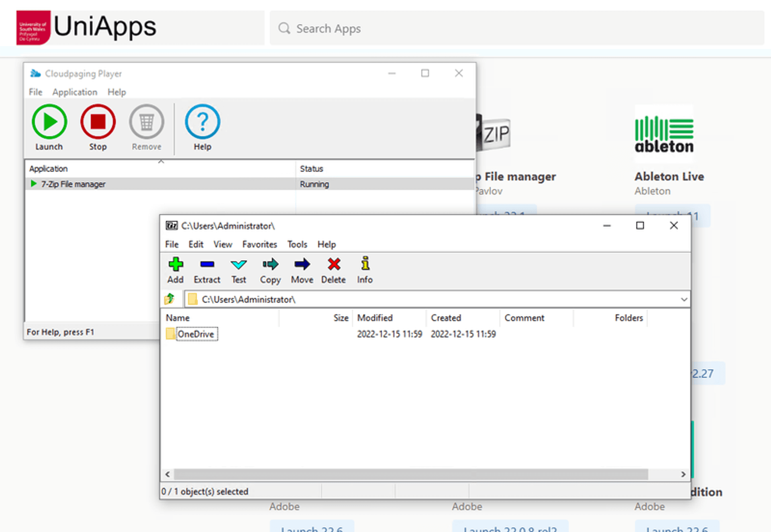Sort by Created column in 7-Zip

click(463, 318)
